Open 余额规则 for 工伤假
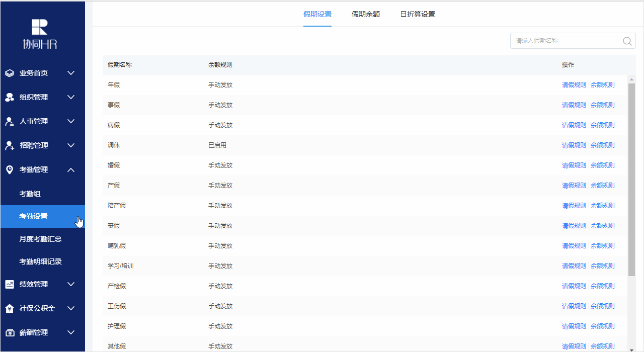Image resolution: width=644 pixels, height=352 pixels. tap(603, 306)
